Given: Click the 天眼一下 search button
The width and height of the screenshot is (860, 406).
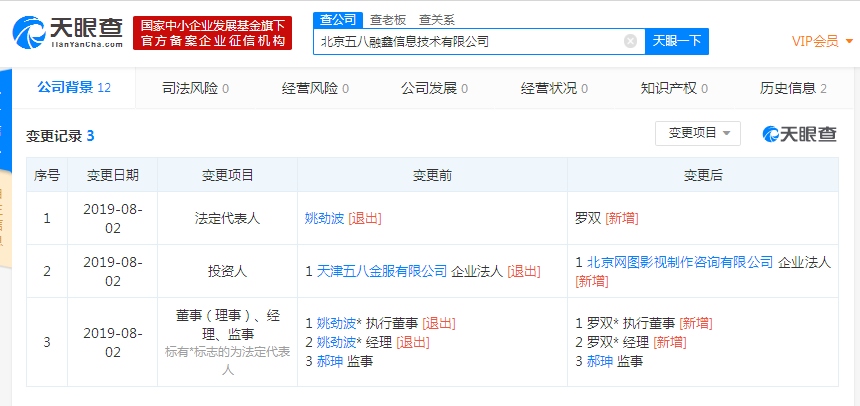Looking at the screenshot, I should tap(677, 41).
